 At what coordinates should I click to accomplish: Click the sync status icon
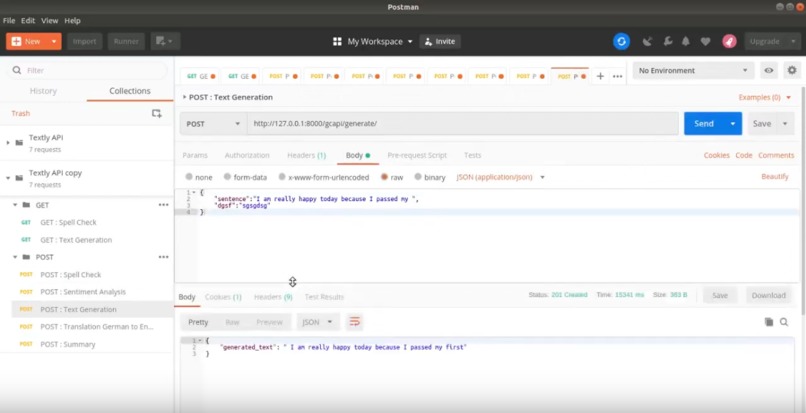pos(621,42)
